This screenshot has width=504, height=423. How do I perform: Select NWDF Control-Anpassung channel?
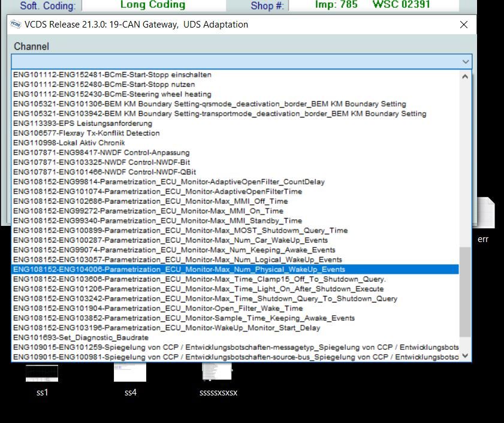point(235,153)
